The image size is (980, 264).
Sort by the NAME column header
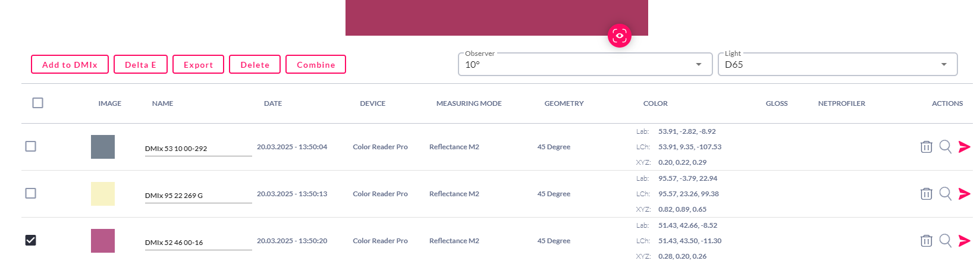click(x=162, y=103)
